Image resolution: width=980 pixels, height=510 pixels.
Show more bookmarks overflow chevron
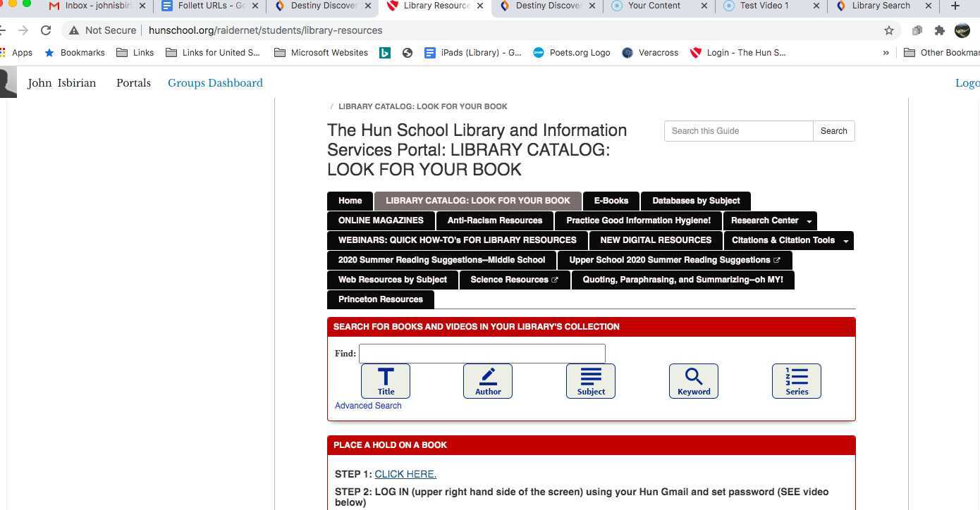click(x=886, y=52)
